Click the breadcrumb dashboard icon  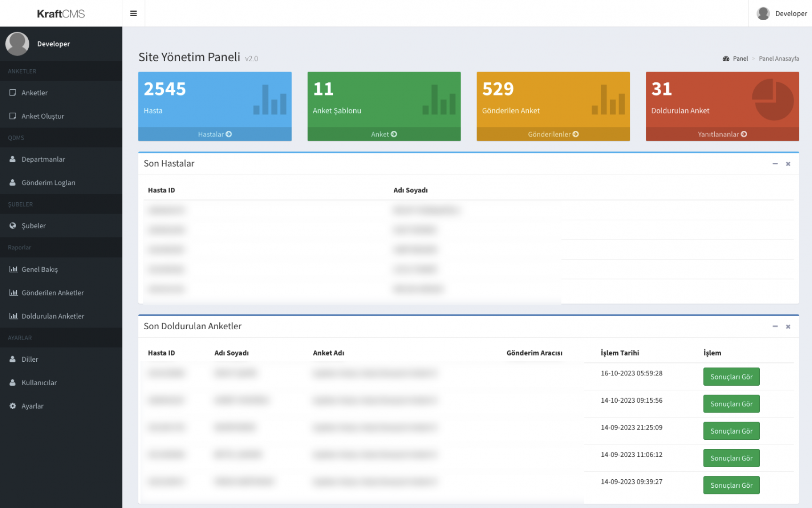pyautogui.click(x=726, y=59)
